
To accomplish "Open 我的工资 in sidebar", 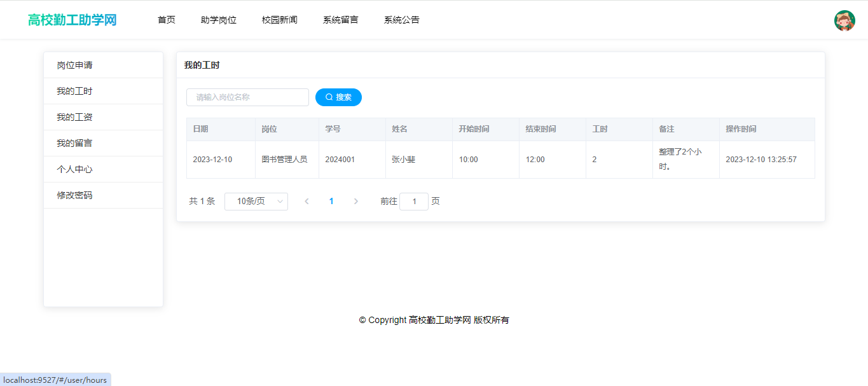I will 75,118.
